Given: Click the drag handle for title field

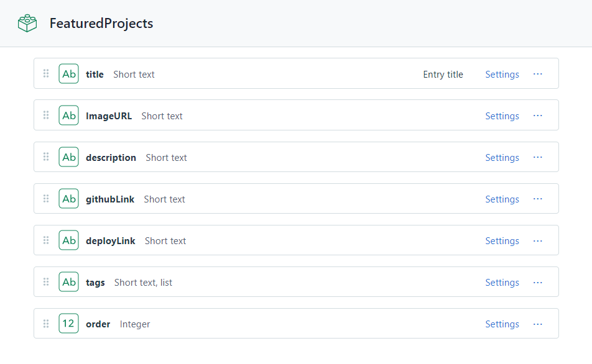Looking at the screenshot, I should [x=46, y=74].
